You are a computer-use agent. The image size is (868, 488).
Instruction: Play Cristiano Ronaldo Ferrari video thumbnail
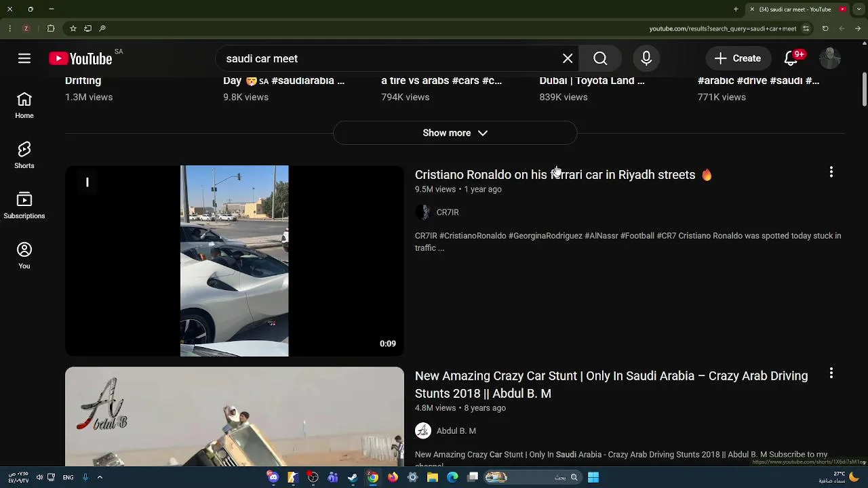coord(235,261)
